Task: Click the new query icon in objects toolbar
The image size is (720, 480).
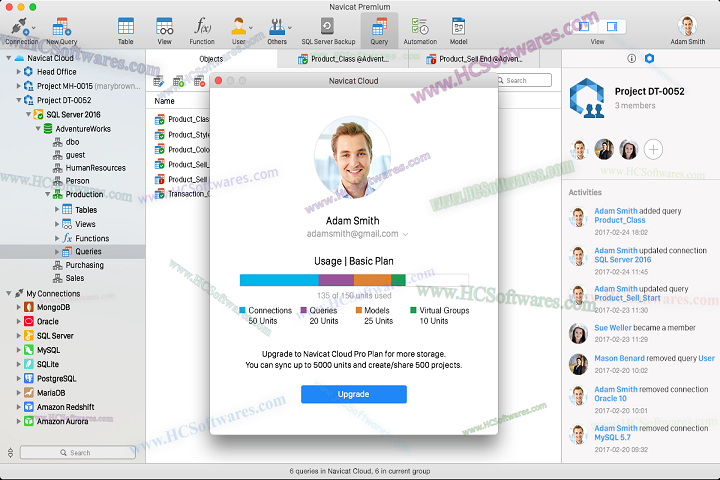Action: (x=179, y=82)
